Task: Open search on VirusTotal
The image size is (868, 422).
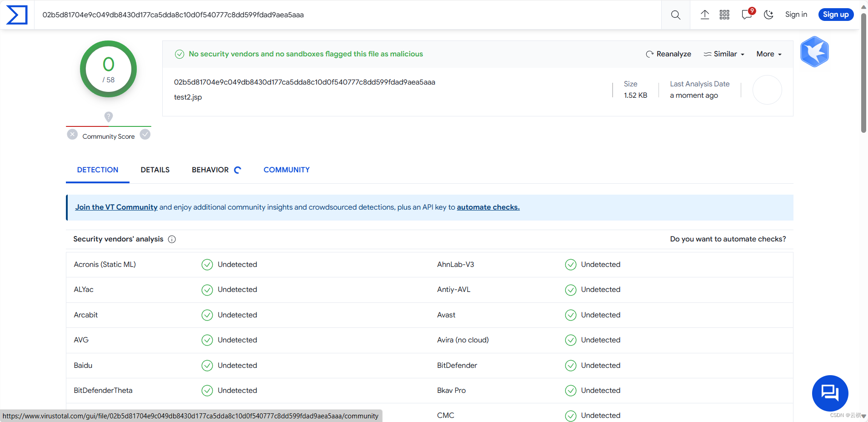Action: 675,15
